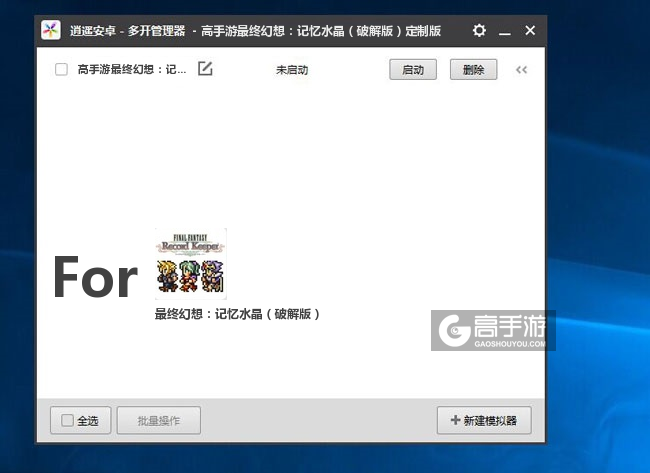Start the emulator with 启动 button

pos(413,70)
